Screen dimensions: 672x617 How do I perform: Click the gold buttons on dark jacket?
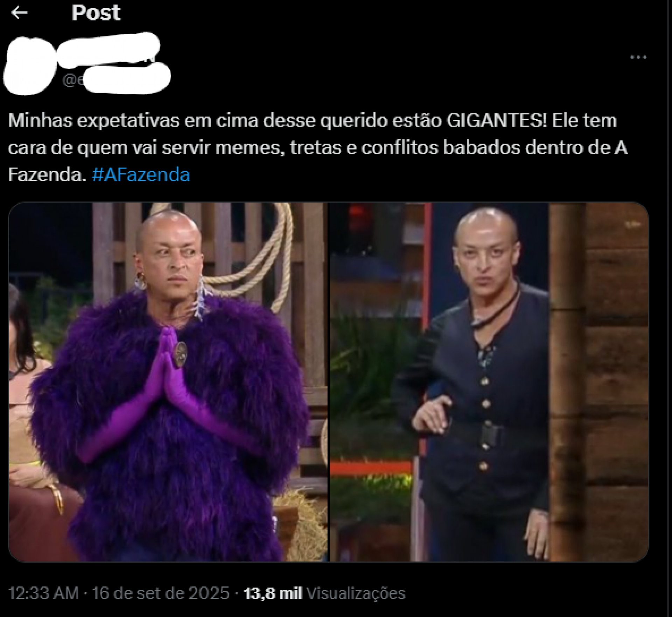485,406
